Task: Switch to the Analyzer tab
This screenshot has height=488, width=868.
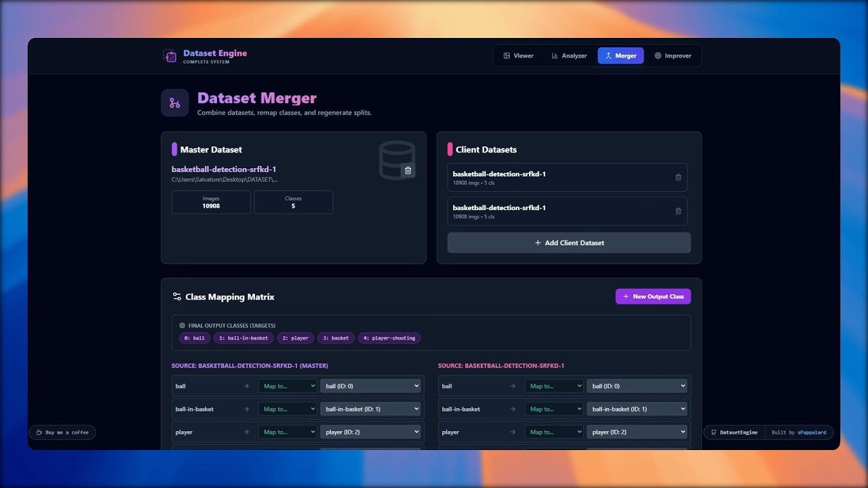Action: pyautogui.click(x=570, y=56)
